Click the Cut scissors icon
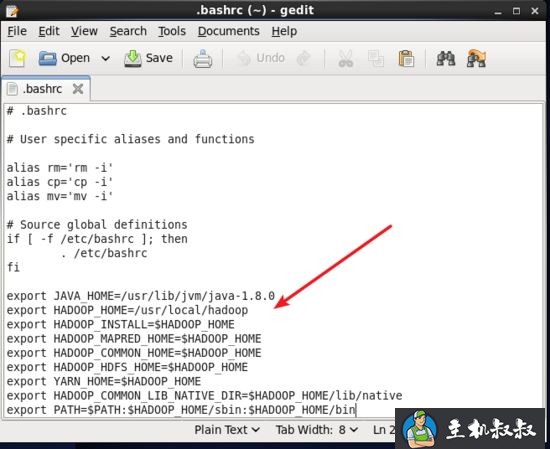 coord(346,59)
